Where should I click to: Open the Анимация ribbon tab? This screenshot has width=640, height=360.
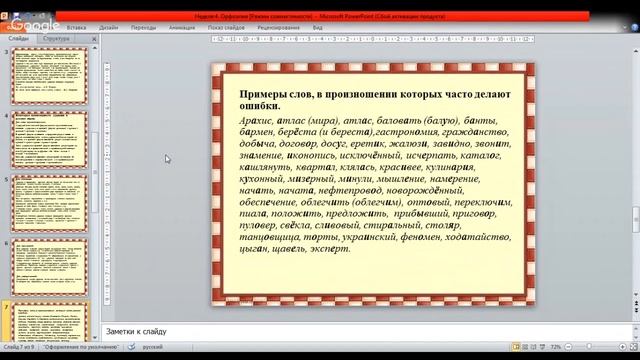(182, 28)
